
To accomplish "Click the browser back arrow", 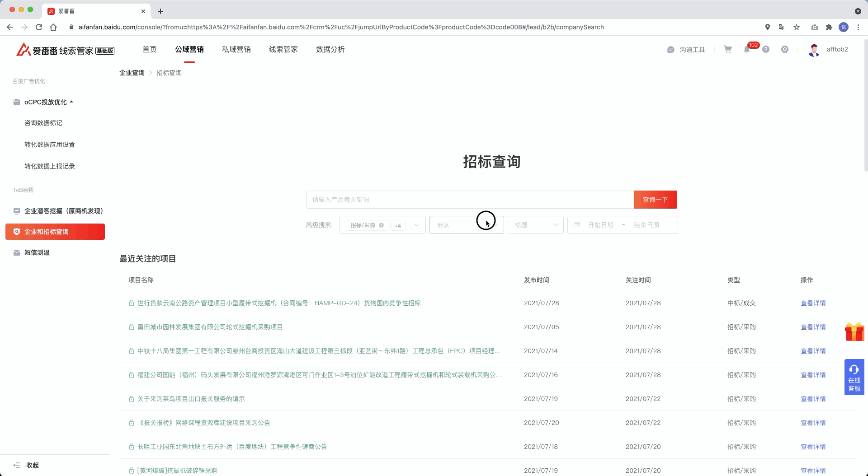I will [x=10, y=27].
